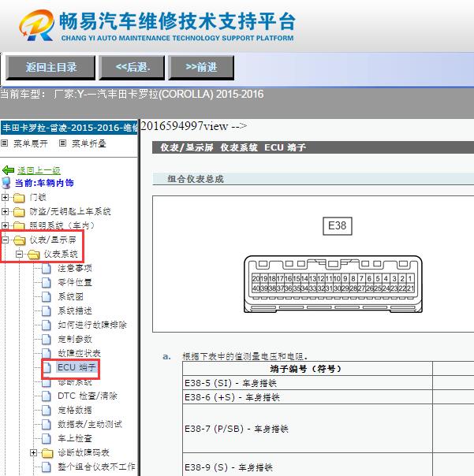Click the 端子编号（符号）column header
The width and height of the screenshot is (474, 476).
tap(308, 369)
